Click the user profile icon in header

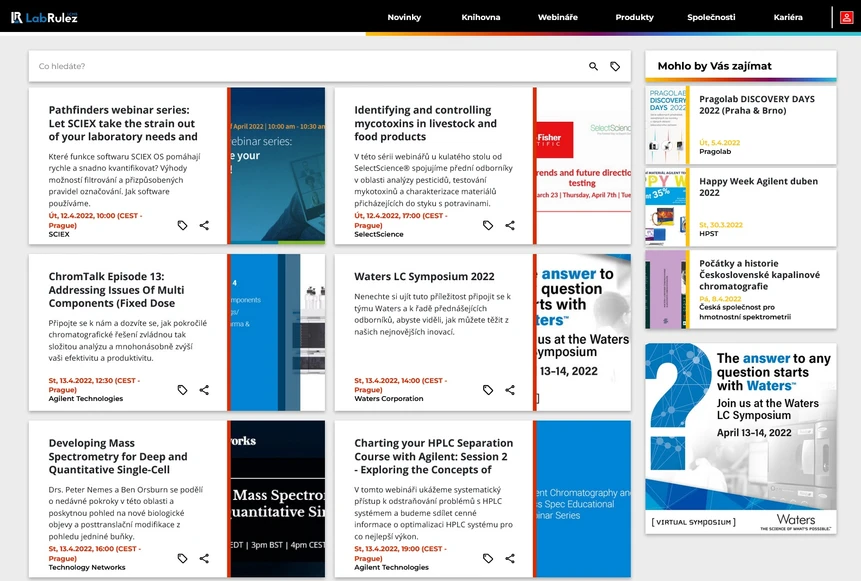click(846, 18)
